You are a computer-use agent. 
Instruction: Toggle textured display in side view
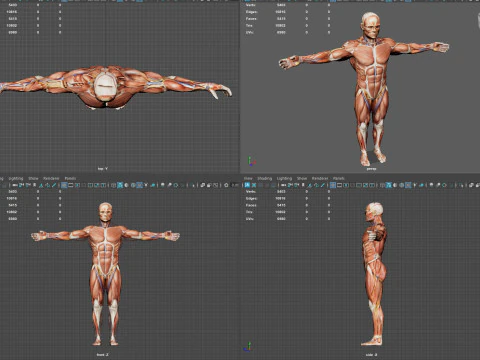click(x=408, y=185)
